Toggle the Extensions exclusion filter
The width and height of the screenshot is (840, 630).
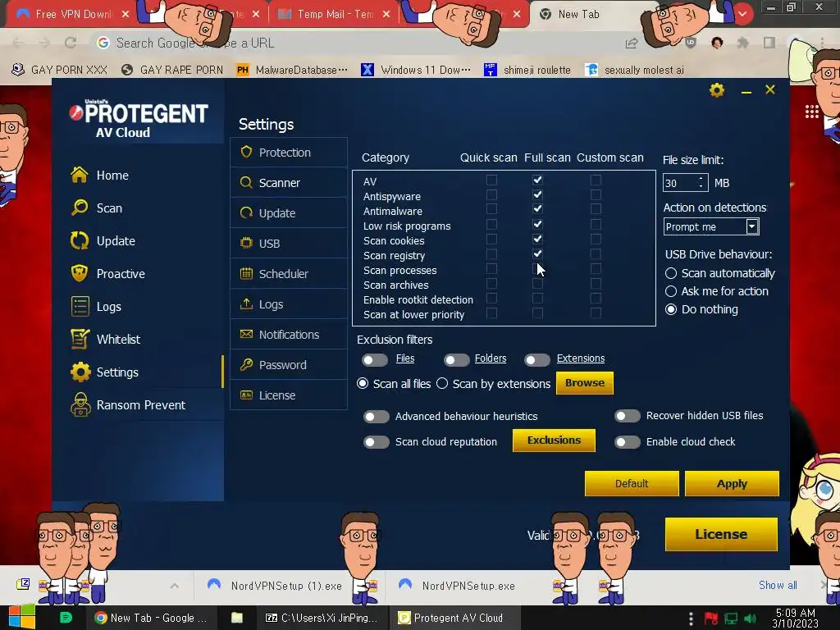point(536,360)
